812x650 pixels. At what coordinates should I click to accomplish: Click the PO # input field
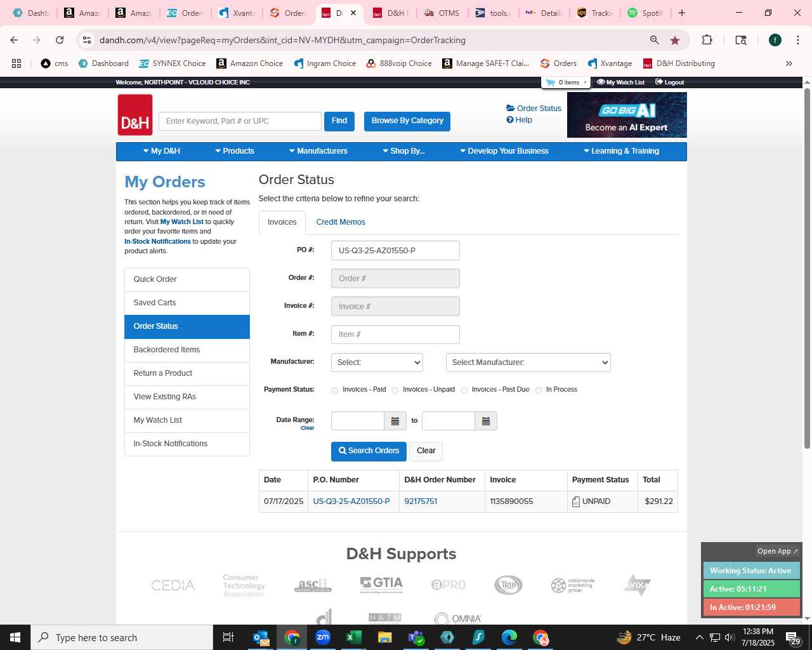tap(395, 250)
